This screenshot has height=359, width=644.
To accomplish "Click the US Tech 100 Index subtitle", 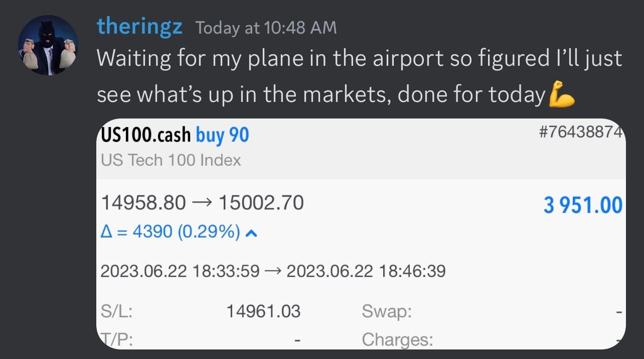I will pos(171,160).
